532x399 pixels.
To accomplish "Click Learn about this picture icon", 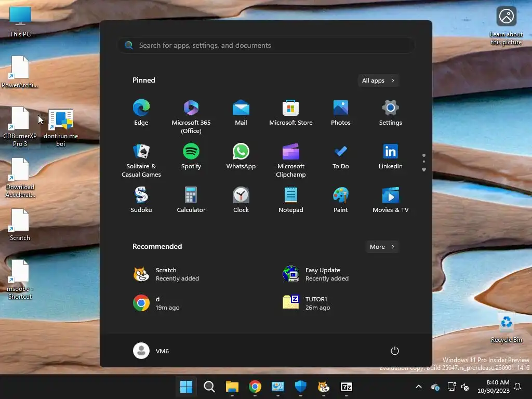I will (506, 26).
